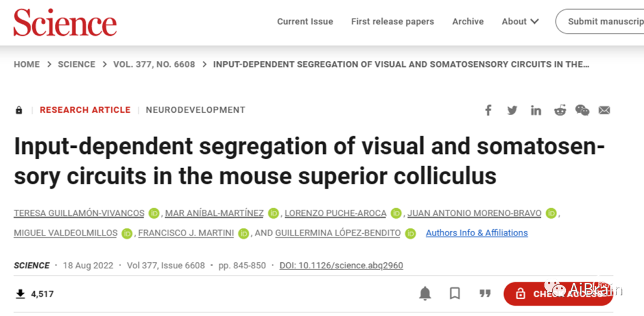644x316 pixels.
Task: Share article on LinkedIn
Action: [x=535, y=110]
